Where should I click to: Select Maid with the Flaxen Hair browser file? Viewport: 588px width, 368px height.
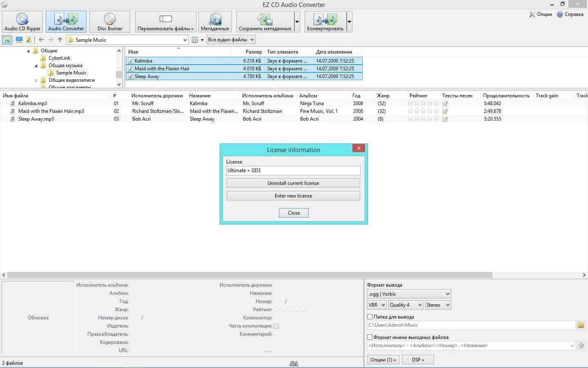pos(244,69)
